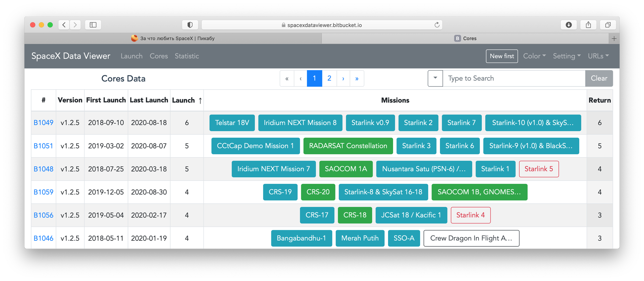Click the Nusantara Satu (PSN-6) badge
The height and width of the screenshot is (281, 644).
click(424, 169)
